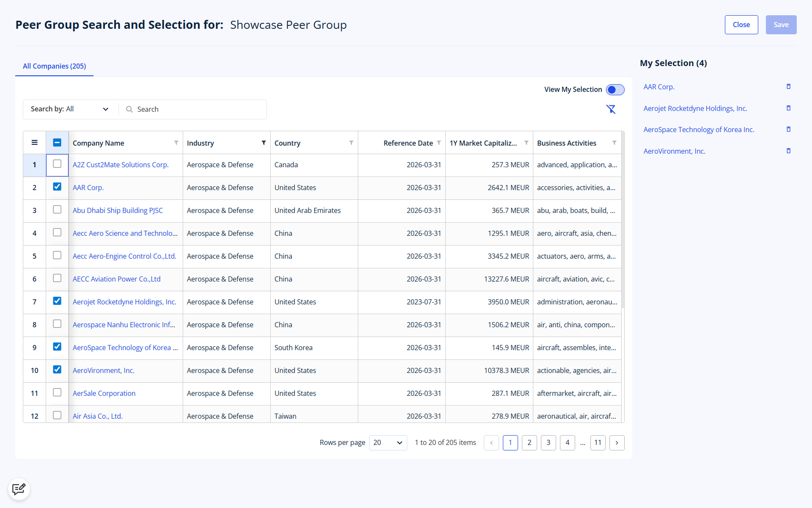Uncheck the AAR Corp. row checkbox

pos(57,187)
